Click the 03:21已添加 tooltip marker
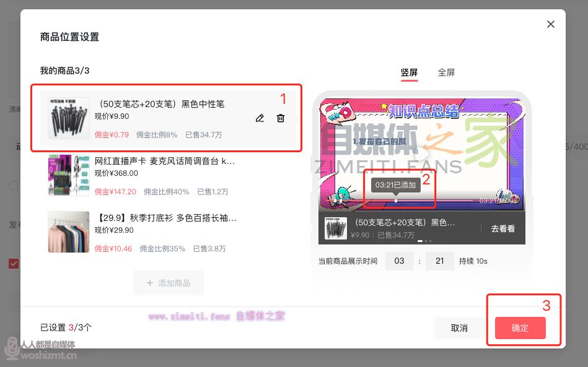 tap(396, 185)
